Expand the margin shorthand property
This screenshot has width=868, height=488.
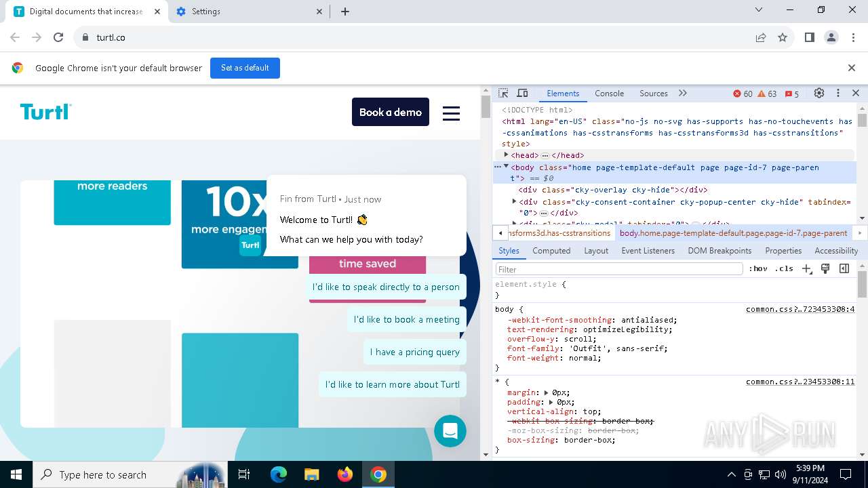pos(546,392)
